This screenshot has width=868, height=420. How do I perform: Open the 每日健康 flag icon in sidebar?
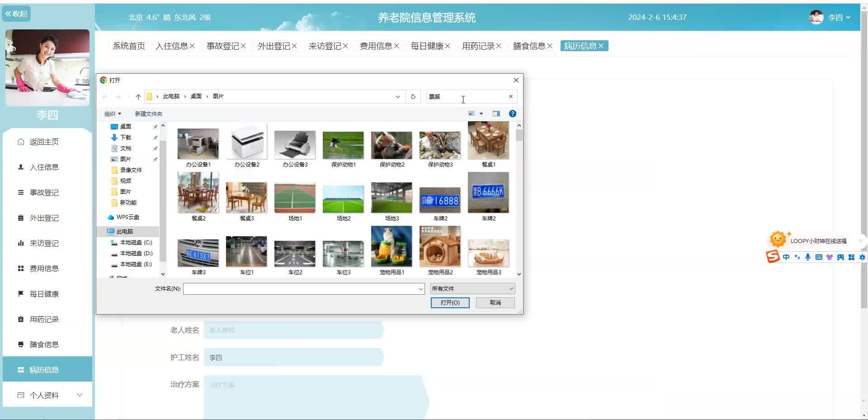click(x=20, y=294)
